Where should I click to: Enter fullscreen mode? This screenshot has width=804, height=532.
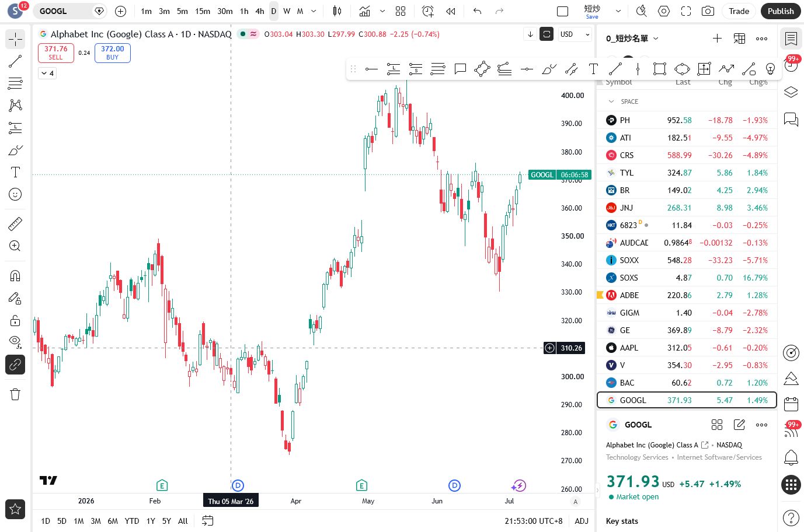coord(686,11)
